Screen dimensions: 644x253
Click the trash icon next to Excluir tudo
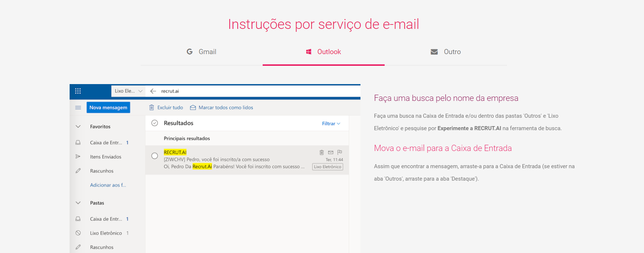[x=152, y=107]
